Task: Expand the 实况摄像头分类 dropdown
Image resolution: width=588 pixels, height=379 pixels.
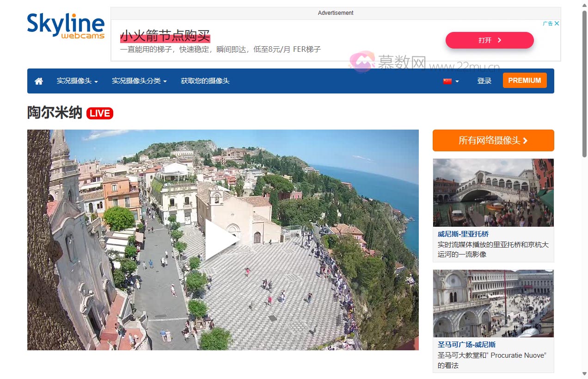Action: pos(136,81)
